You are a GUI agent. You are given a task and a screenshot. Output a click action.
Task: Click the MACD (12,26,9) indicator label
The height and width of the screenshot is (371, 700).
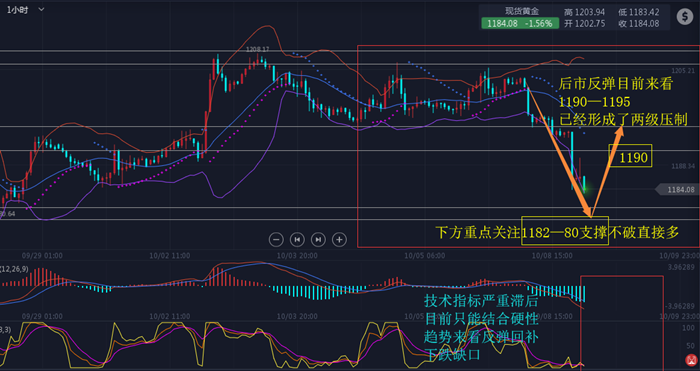[14, 269]
